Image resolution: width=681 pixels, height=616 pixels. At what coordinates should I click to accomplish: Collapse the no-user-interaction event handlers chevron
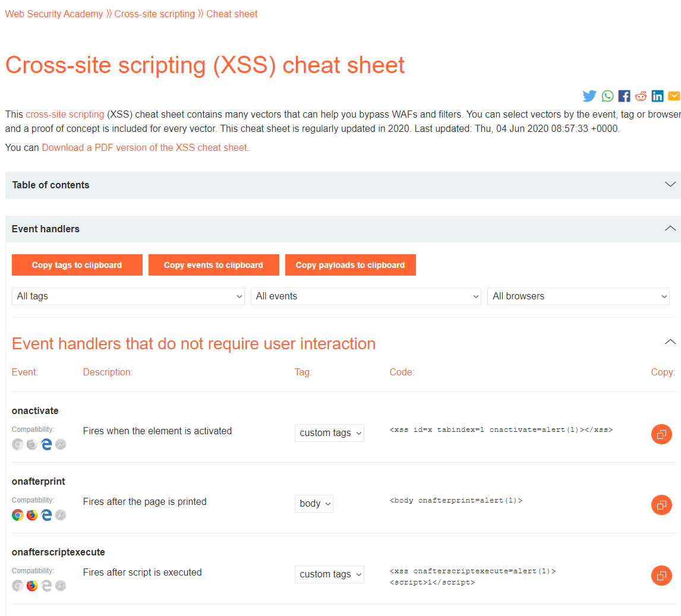point(670,342)
